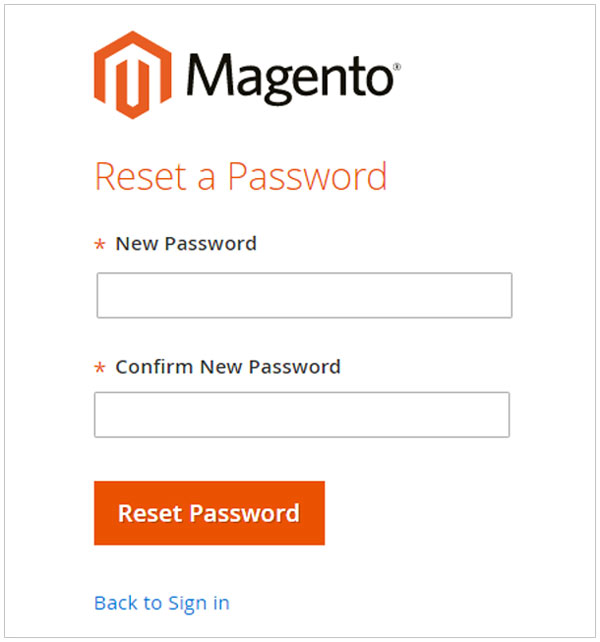This screenshot has height=642, width=600.
Task: Click the Reset a Password heading
Action: click(240, 177)
